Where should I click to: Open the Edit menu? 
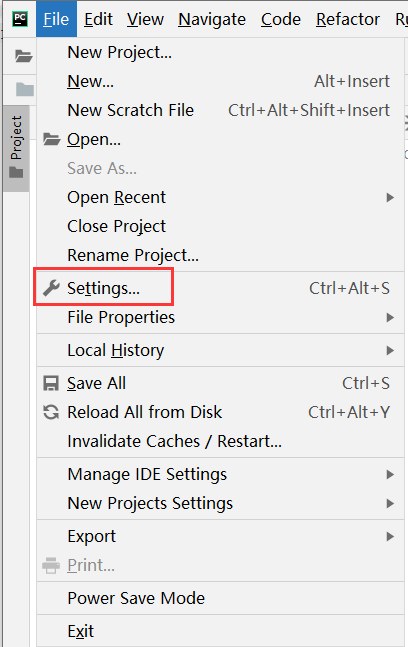98,19
